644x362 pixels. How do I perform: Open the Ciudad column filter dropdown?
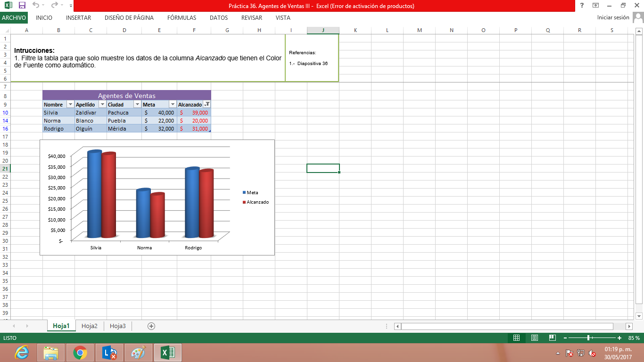137,105
